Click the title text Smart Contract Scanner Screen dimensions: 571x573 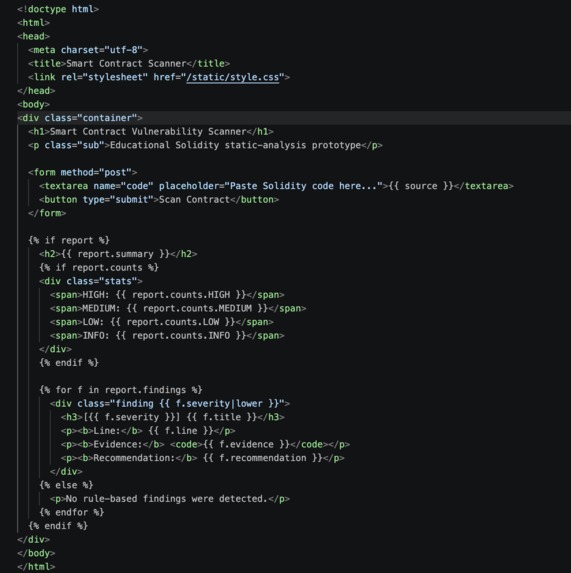126,64
